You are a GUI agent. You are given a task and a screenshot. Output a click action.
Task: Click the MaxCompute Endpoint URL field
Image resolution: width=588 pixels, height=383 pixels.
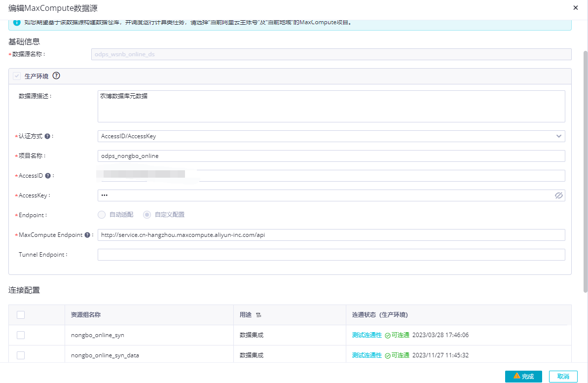click(331, 235)
